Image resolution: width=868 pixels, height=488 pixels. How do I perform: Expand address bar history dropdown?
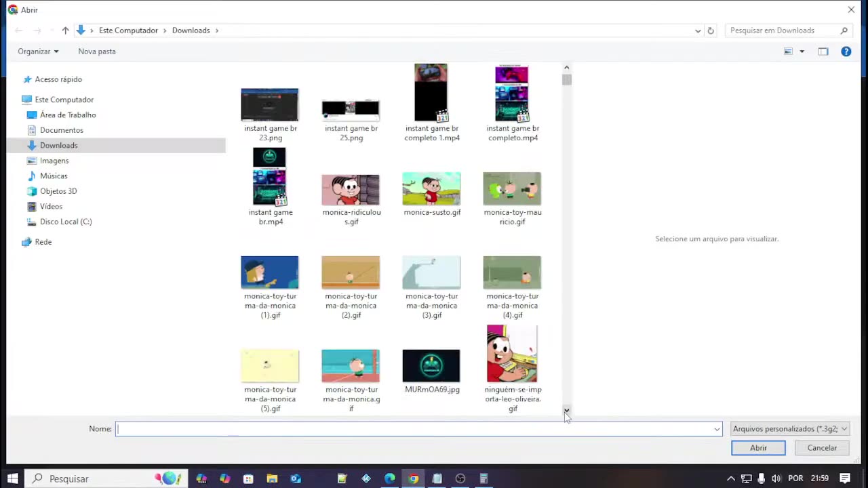pyautogui.click(x=697, y=30)
